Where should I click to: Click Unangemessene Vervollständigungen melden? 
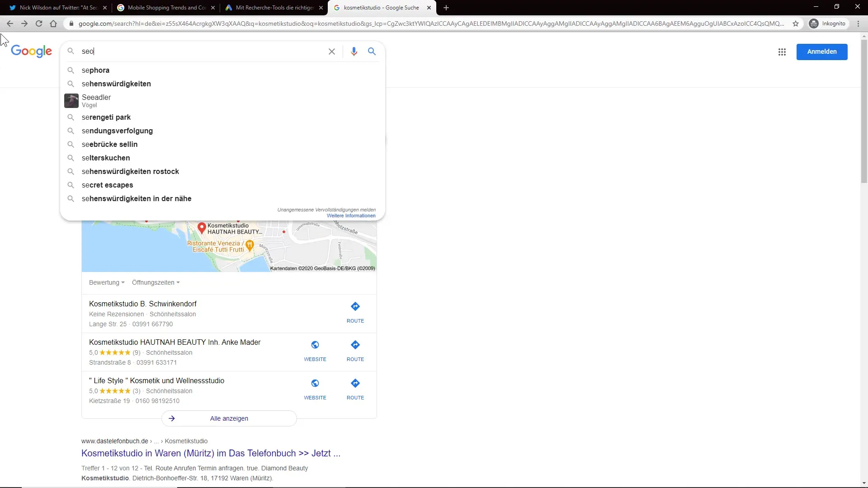[326, 210]
